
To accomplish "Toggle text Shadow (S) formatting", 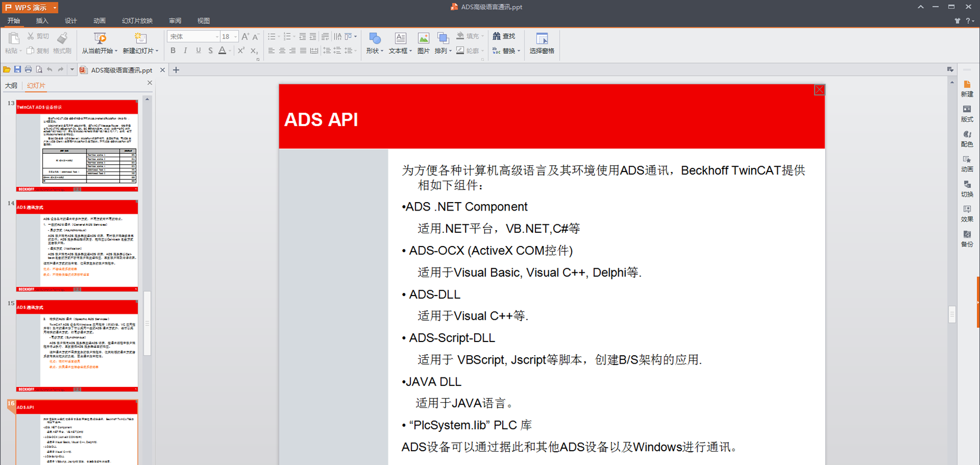I will click(x=210, y=51).
